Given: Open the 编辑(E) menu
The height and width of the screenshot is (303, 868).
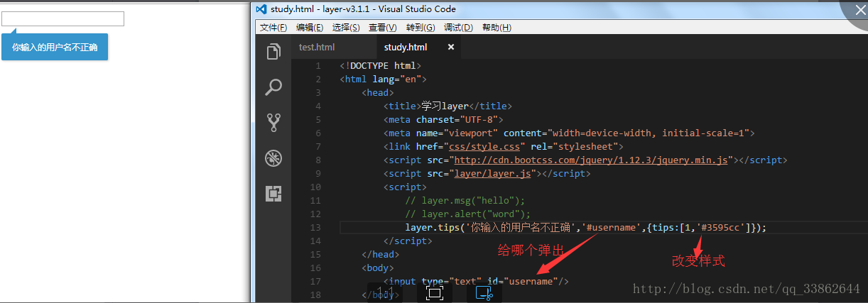Looking at the screenshot, I should coord(310,28).
